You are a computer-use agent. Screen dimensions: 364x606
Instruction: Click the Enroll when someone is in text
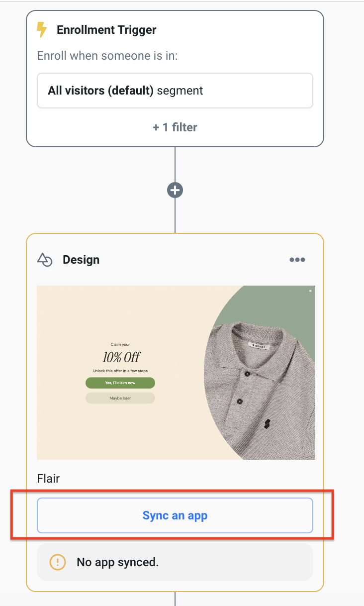pos(107,55)
